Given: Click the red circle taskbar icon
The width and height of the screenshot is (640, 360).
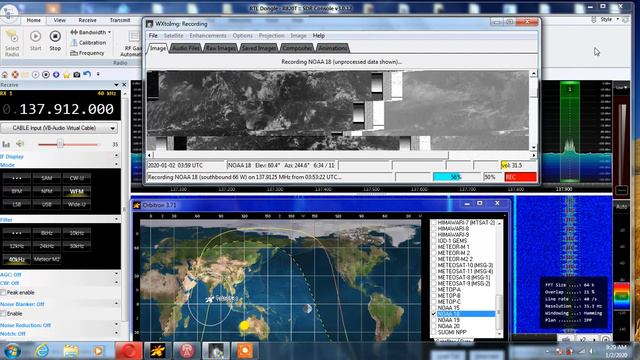Looking at the screenshot, I should [x=129, y=351].
